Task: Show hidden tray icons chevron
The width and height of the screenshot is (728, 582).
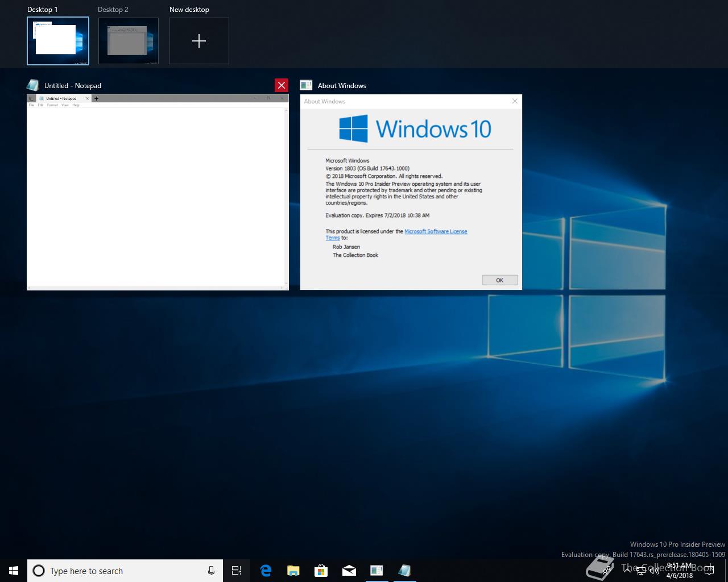Action: 627,569
